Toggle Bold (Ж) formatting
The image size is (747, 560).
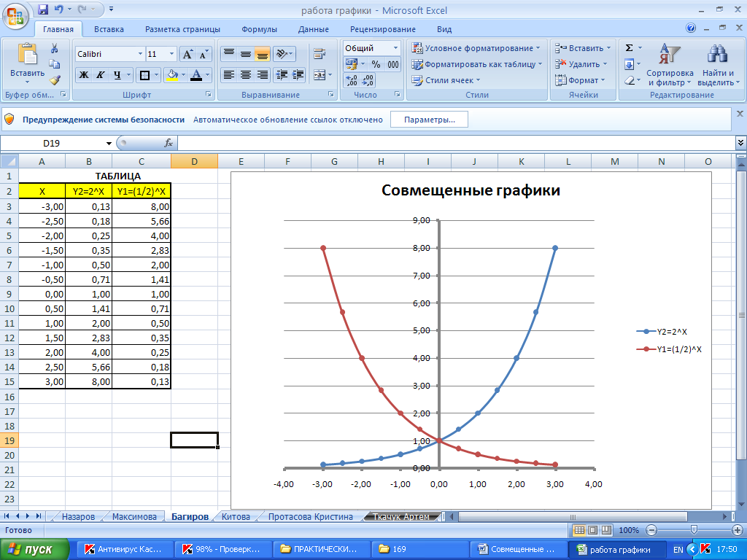[84, 75]
